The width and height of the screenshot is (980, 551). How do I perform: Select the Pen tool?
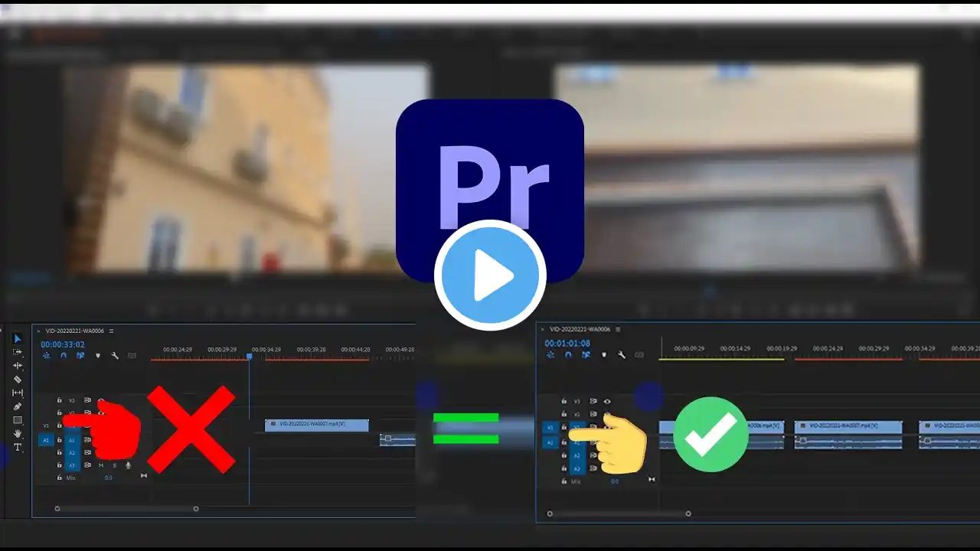coord(18,406)
